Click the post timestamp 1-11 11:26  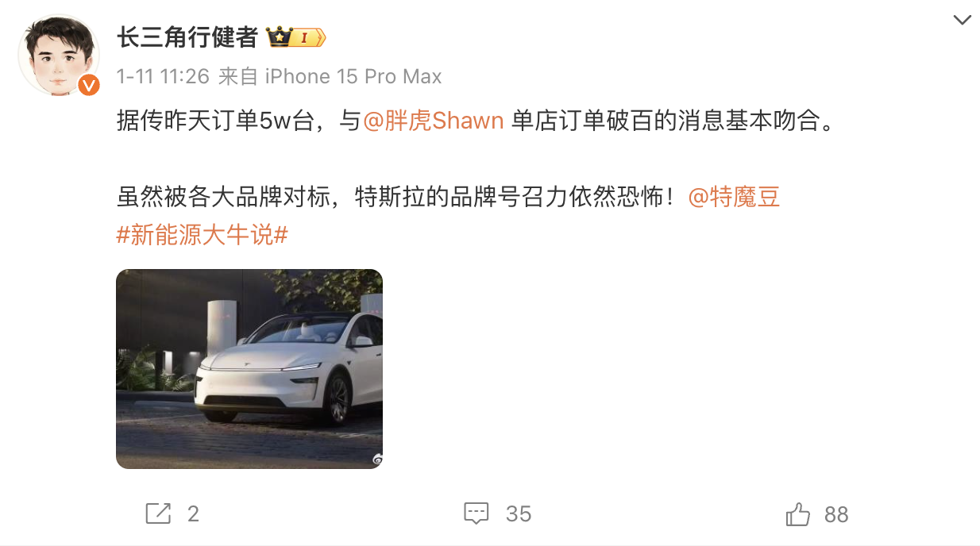pyautogui.click(x=163, y=76)
